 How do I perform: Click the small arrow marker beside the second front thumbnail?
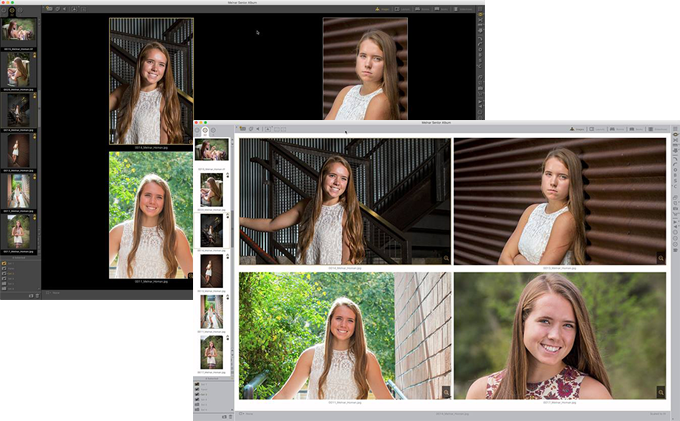click(x=228, y=176)
